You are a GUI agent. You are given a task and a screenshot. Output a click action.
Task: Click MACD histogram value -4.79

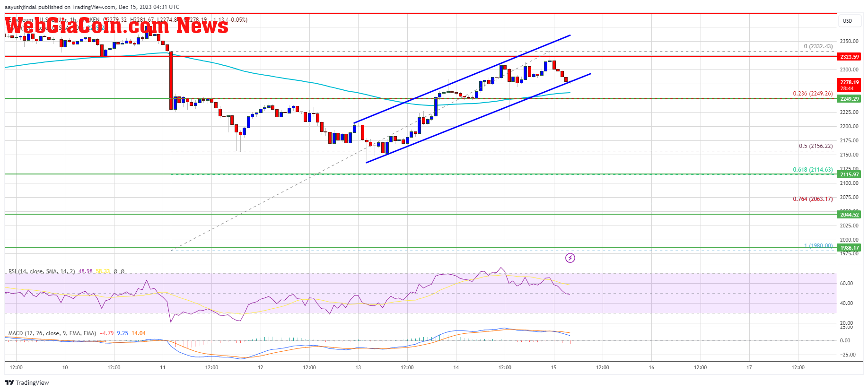[107, 333]
